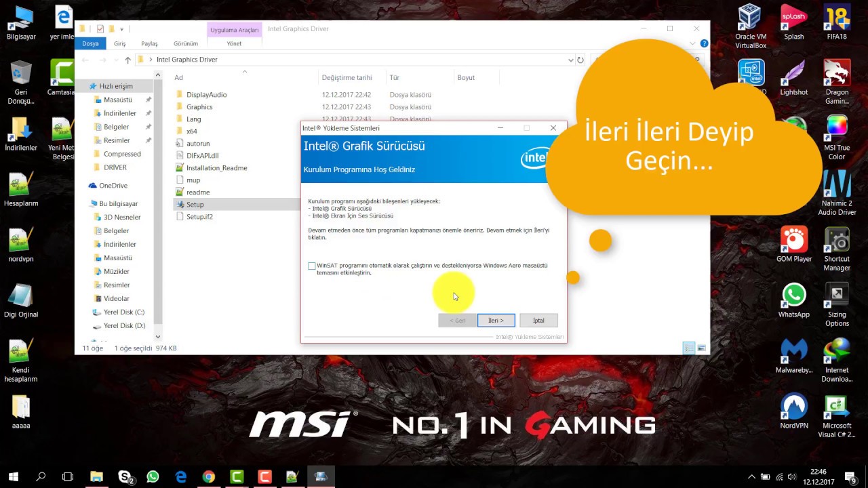Open Geri Dönüşüm recycle bin icon

pyautogui.click(x=21, y=83)
